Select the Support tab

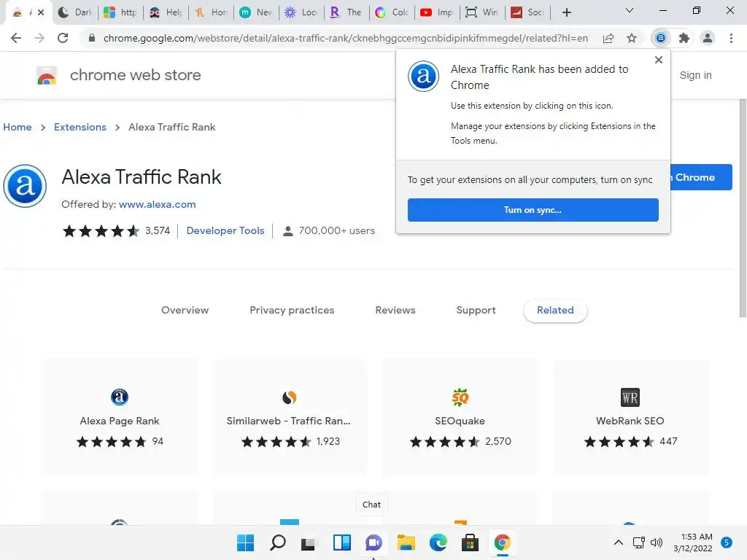coord(476,310)
